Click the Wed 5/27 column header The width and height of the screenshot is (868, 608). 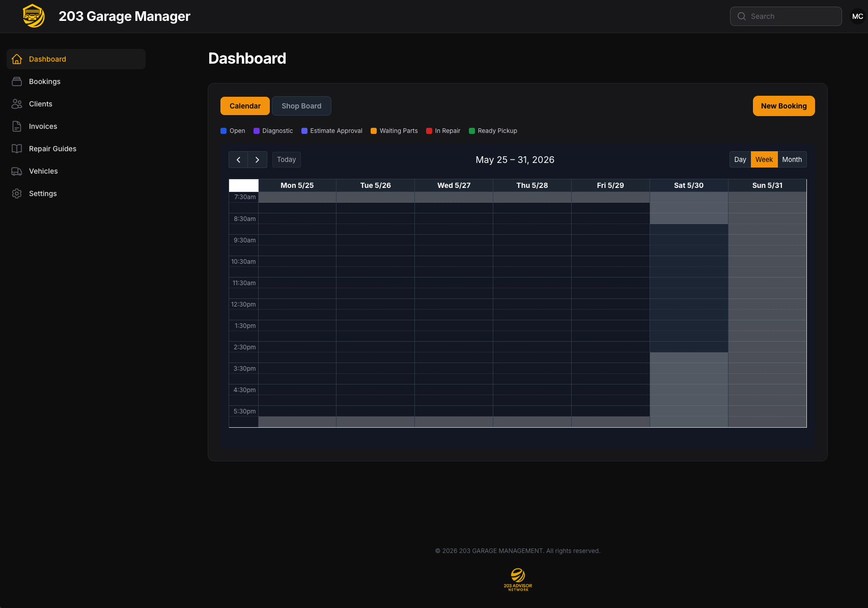(x=454, y=185)
